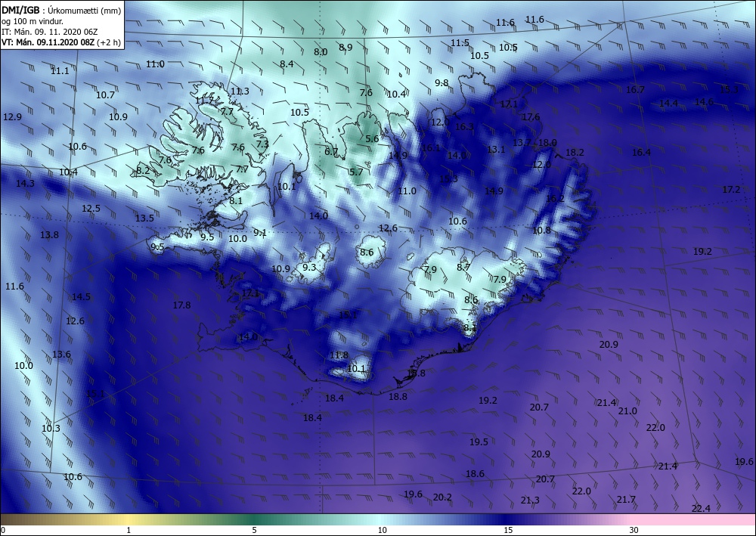
Task: Select the 8.4 value label
Action: (x=287, y=64)
